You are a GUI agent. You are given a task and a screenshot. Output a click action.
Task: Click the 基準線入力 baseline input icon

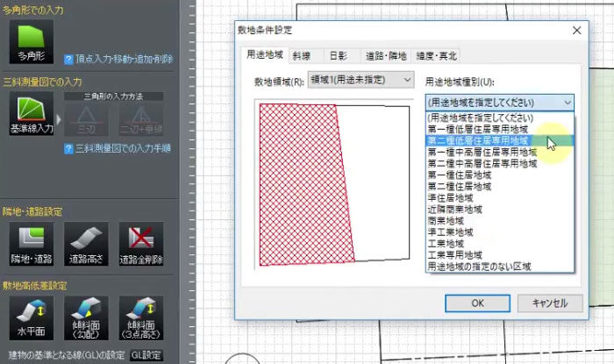coord(32,114)
